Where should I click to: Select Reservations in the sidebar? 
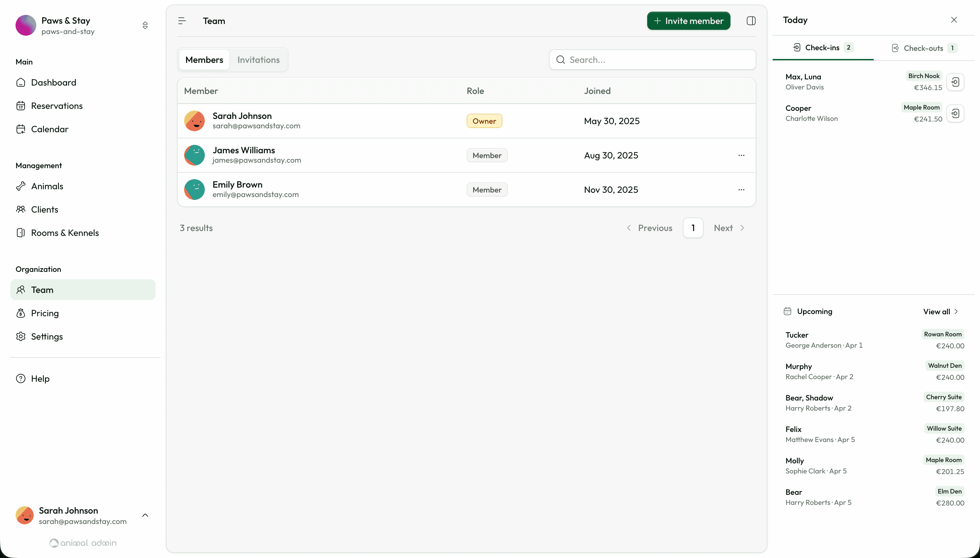coord(57,106)
